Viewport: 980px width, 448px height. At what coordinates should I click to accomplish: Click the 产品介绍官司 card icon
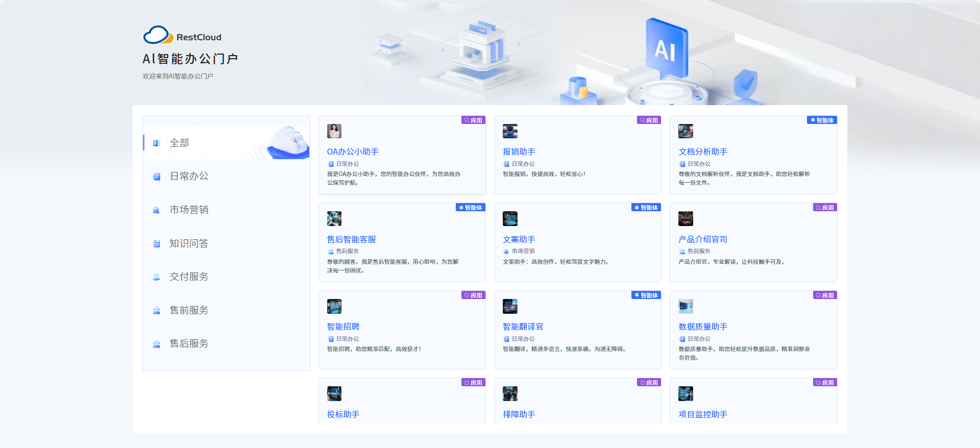click(x=685, y=219)
